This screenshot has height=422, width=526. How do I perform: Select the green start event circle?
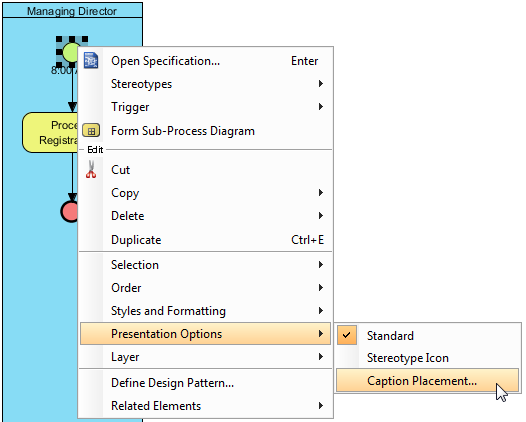pos(71,53)
